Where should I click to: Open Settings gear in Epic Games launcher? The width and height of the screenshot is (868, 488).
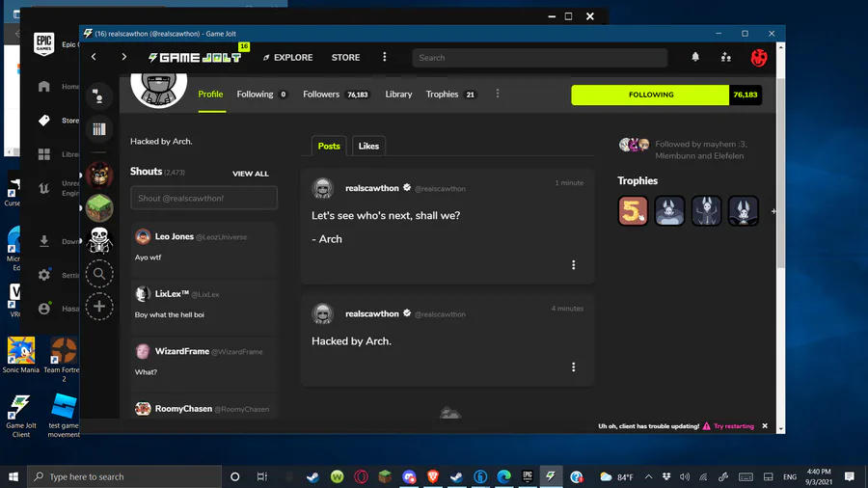pos(44,275)
